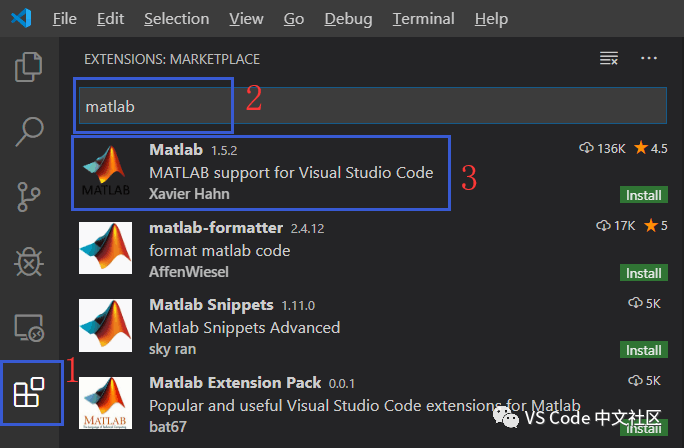
Task: Click the 4.5 star rating
Action: tap(651, 148)
